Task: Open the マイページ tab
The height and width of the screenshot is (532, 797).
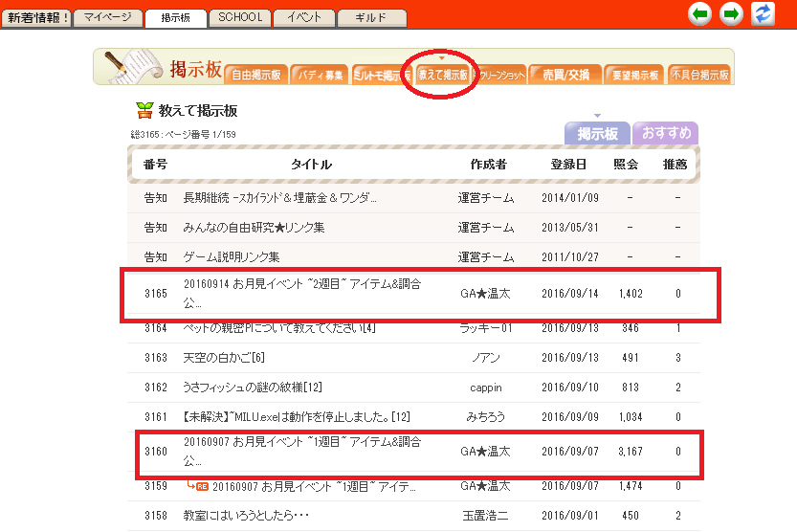Action: point(108,17)
